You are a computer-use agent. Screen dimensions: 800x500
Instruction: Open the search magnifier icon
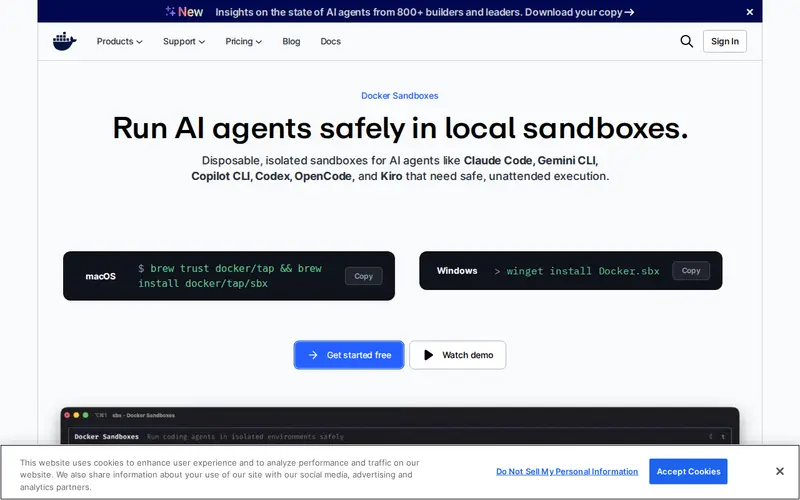(686, 41)
